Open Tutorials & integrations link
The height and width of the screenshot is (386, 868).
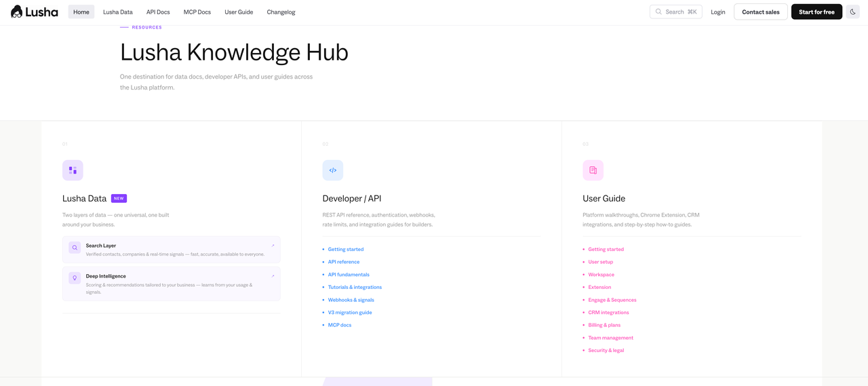coord(355,287)
